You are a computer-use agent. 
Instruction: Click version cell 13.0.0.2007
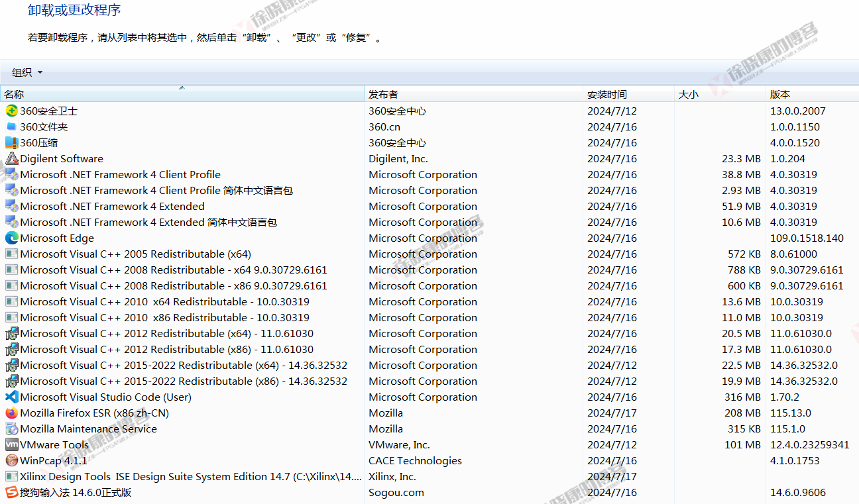click(798, 111)
